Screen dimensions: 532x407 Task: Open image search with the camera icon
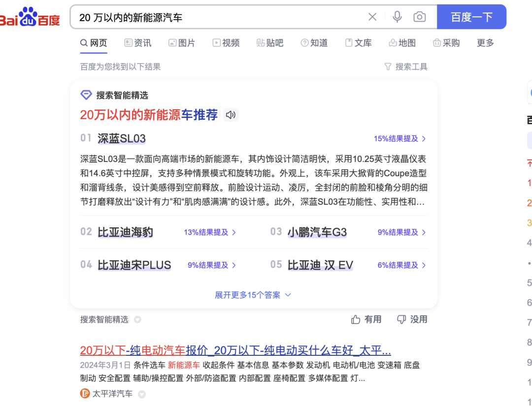tap(419, 17)
